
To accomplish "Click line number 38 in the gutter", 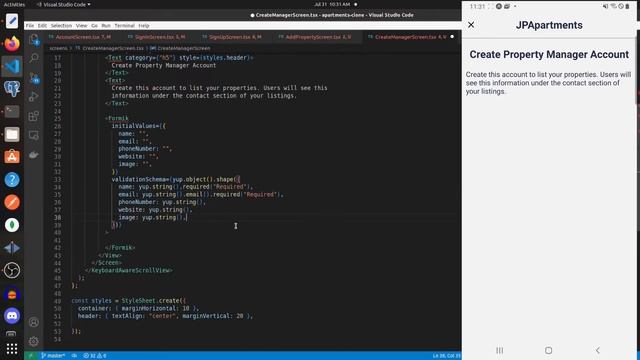I will tap(57, 218).
